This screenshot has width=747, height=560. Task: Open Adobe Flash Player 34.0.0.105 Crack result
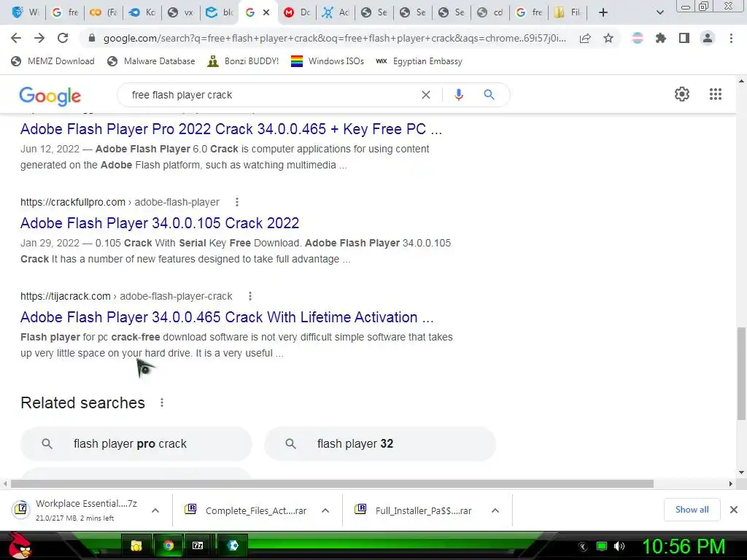(x=160, y=223)
